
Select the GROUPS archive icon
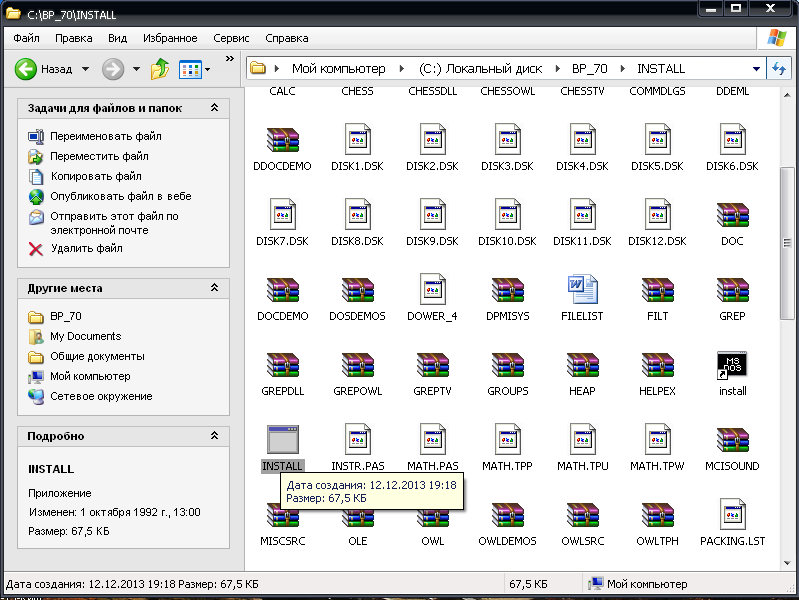coord(508,364)
